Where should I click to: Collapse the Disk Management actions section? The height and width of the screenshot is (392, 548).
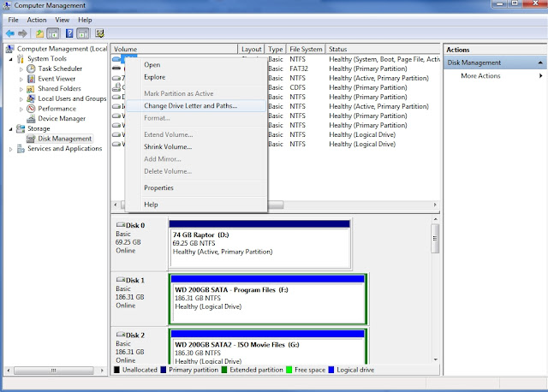point(540,62)
